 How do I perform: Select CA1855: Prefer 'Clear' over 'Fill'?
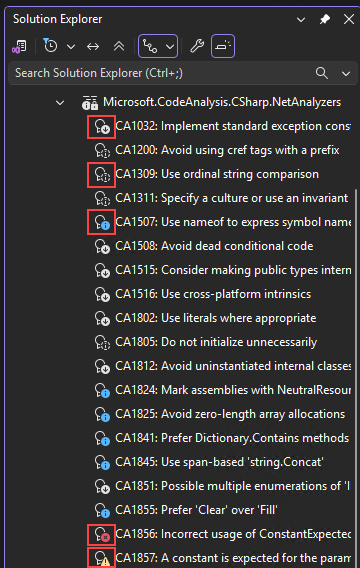tap(196, 509)
